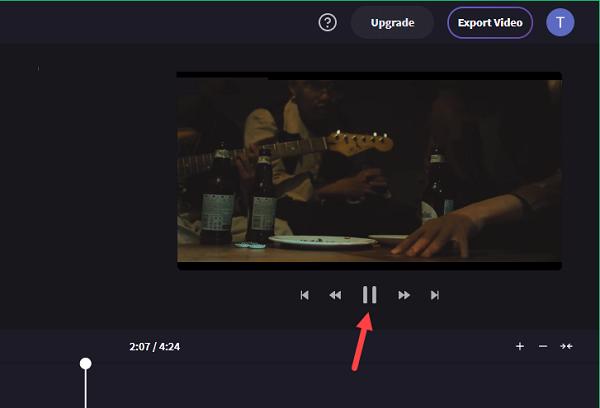Skip to the start of the video
Image resolution: width=600 pixels, height=408 pixels.
[305, 295]
